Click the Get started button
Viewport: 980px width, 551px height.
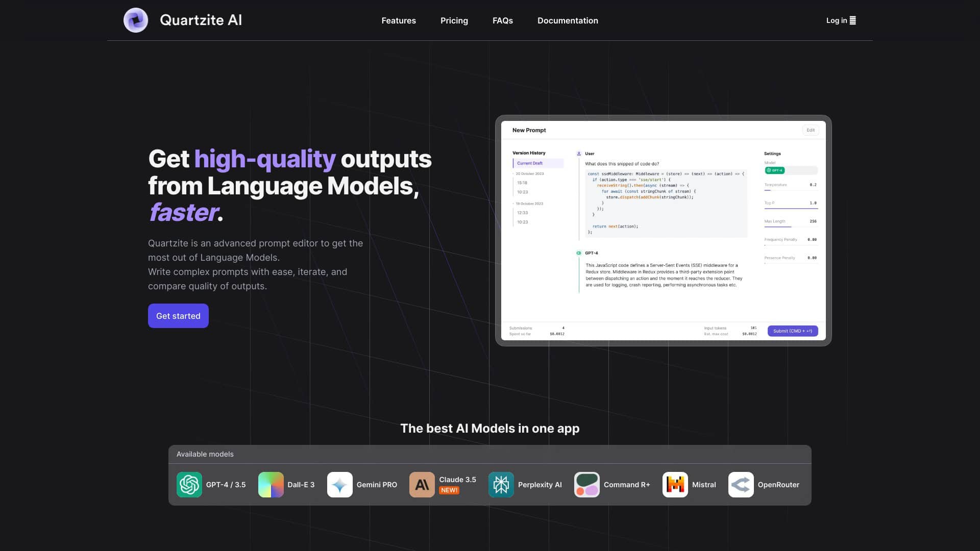point(178,315)
